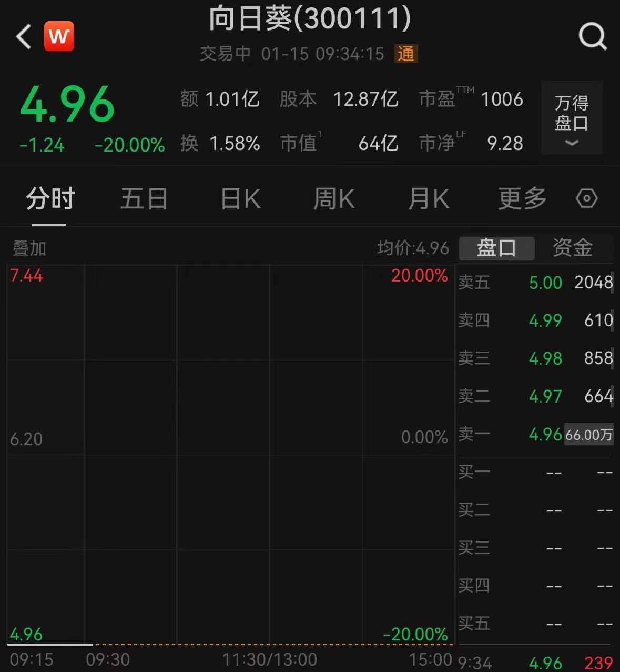
Task: Tap the 9:34 trade tick row
Action: [535, 663]
